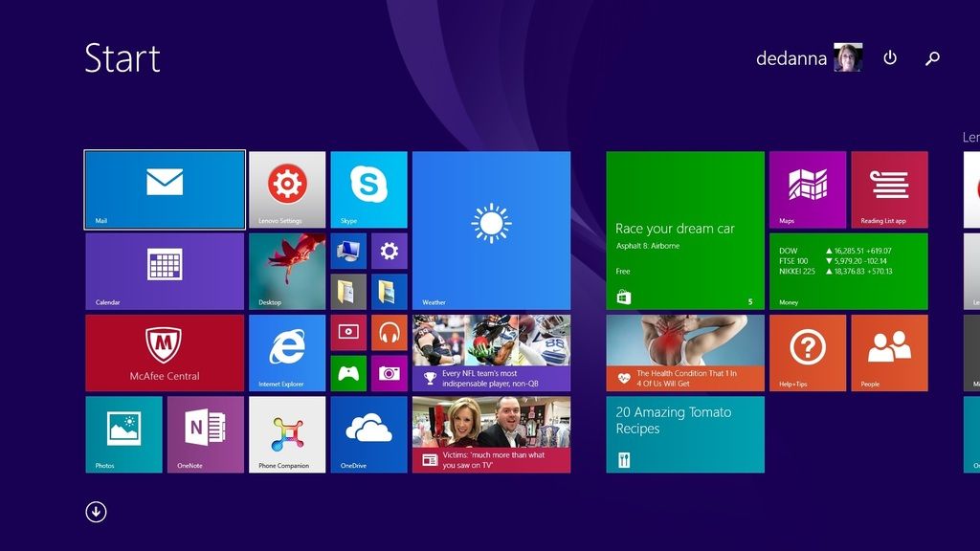Open the Money stock ticker tile
The width and height of the screenshot is (980, 551).
click(x=848, y=271)
